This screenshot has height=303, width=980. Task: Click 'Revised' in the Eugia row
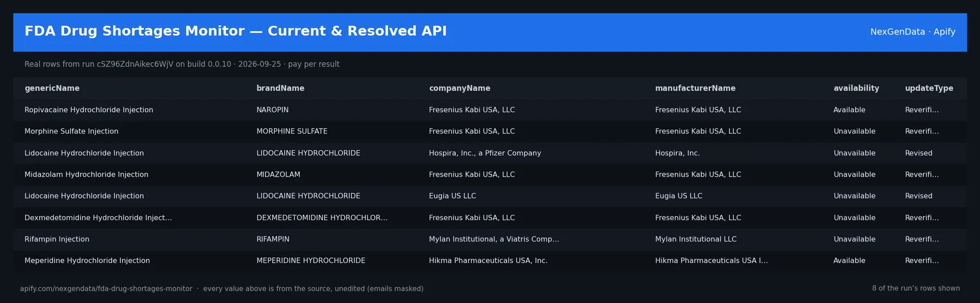point(918,196)
